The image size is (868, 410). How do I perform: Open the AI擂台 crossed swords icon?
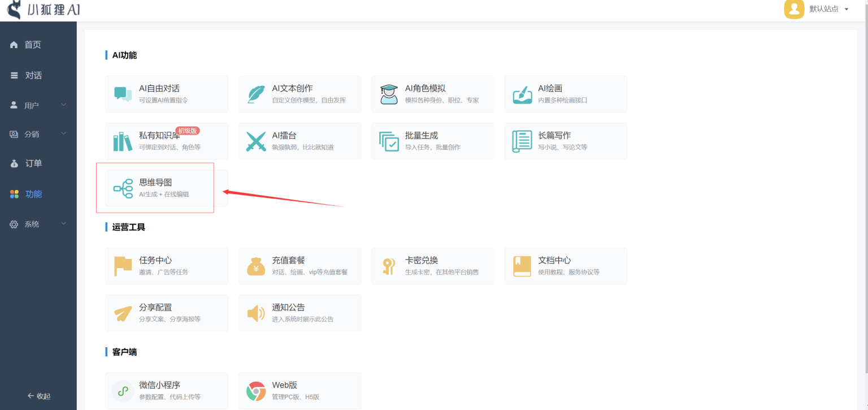256,141
